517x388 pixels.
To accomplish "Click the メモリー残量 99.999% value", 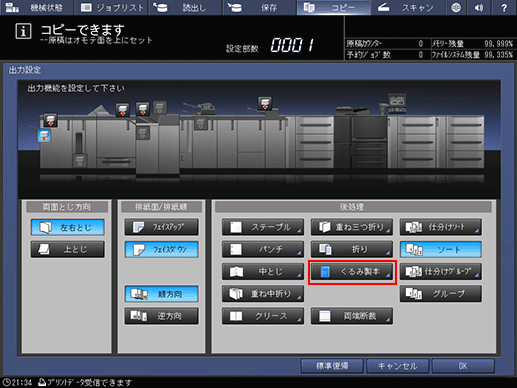I will (498, 44).
